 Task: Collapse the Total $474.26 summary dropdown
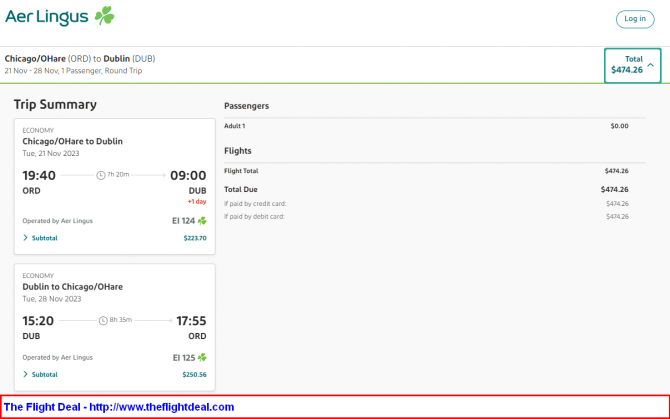click(x=632, y=65)
